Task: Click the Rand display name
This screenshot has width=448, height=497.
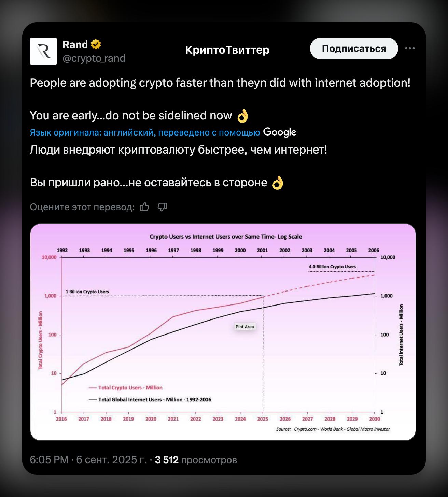Action: pyautogui.click(x=75, y=44)
